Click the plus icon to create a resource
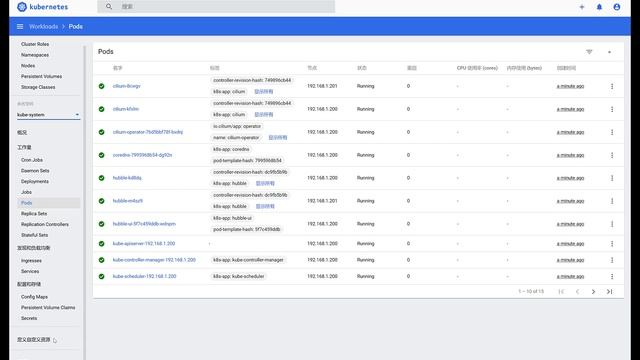The width and height of the screenshot is (640, 360). point(582,7)
